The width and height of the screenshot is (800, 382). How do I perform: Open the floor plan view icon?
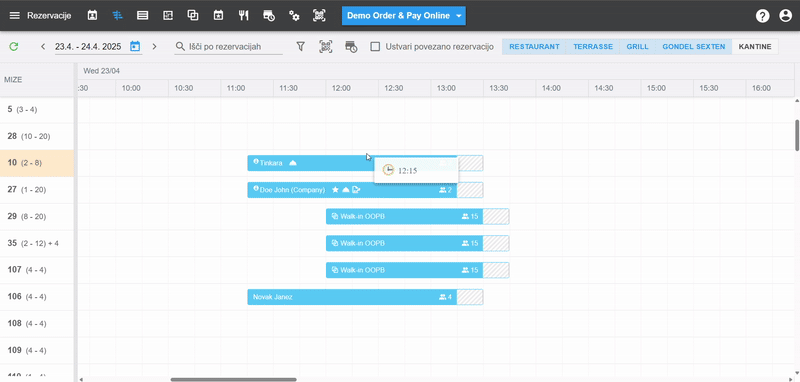pyautogui.click(x=168, y=15)
